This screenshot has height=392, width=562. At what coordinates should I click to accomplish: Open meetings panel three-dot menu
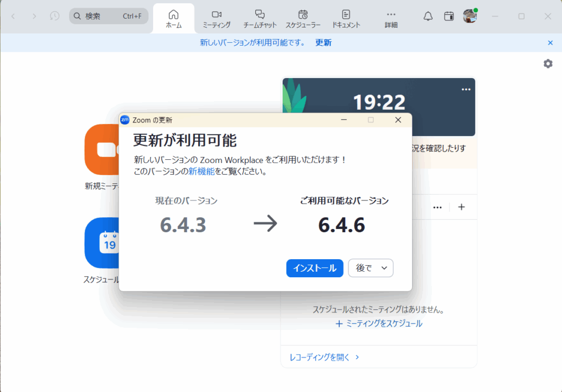click(x=437, y=208)
